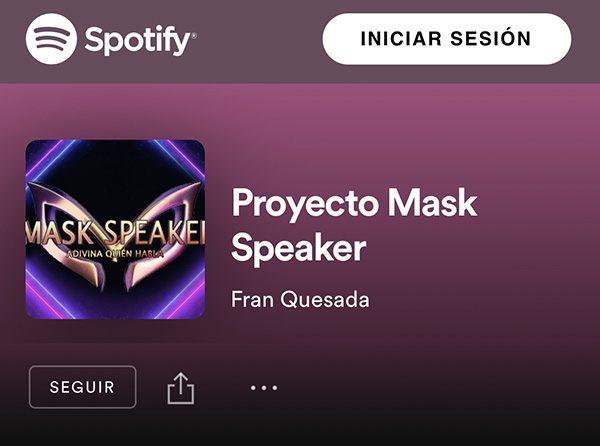Click the Spotify wordmark text
This screenshot has width=600, height=446.
(x=140, y=40)
